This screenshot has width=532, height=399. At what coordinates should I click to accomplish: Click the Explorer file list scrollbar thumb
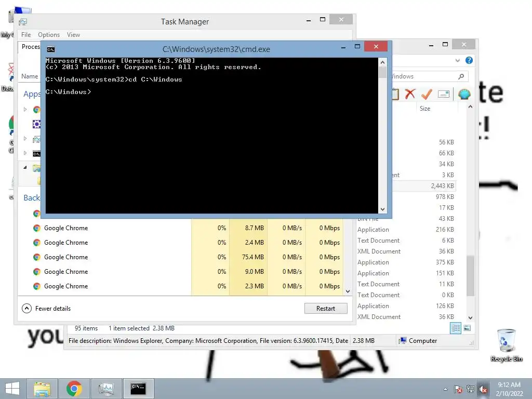[470, 275]
